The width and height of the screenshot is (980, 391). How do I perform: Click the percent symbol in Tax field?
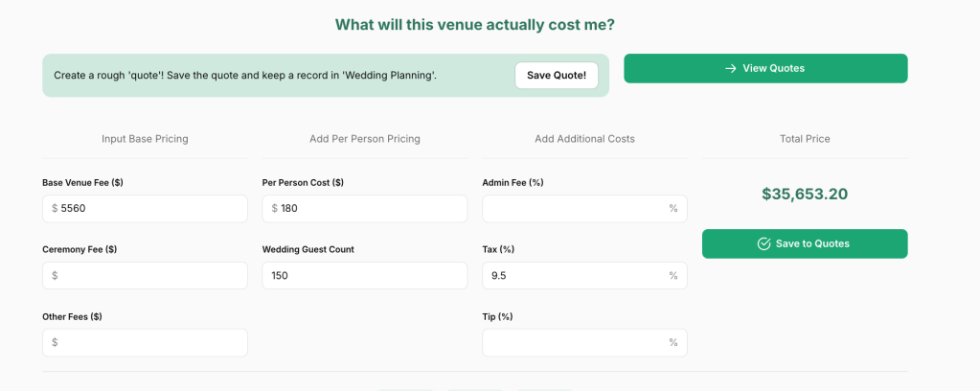pyautogui.click(x=673, y=275)
